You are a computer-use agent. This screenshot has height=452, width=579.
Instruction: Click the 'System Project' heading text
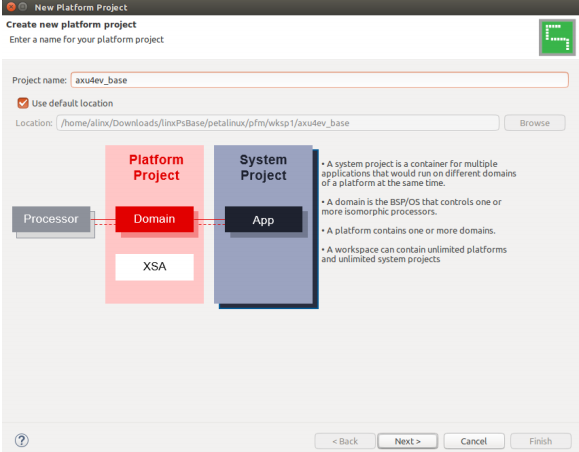(263, 167)
